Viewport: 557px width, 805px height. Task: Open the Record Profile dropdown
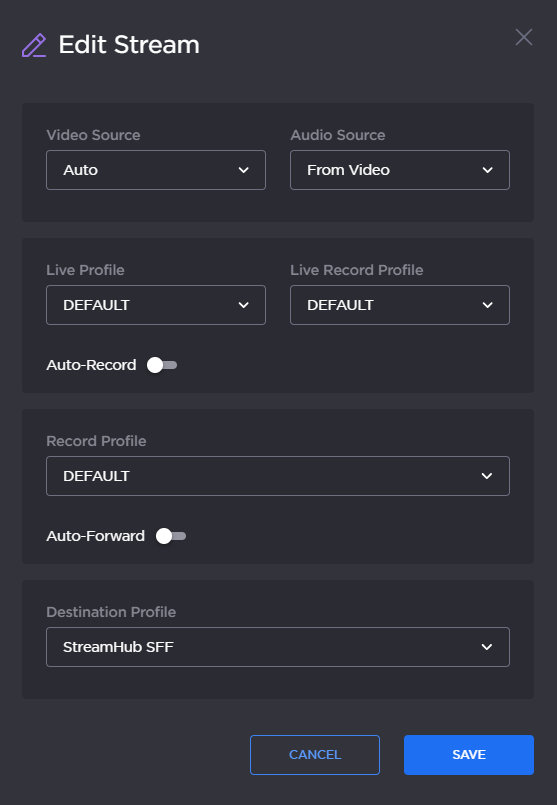[278, 476]
